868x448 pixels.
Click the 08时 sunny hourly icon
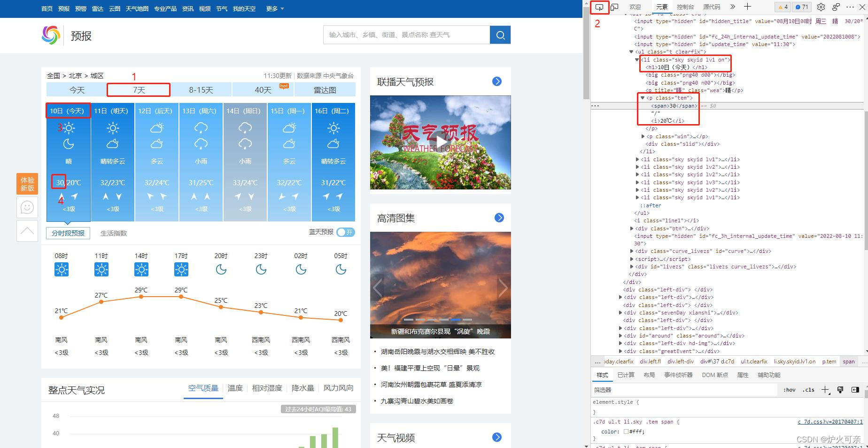pos(62,269)
